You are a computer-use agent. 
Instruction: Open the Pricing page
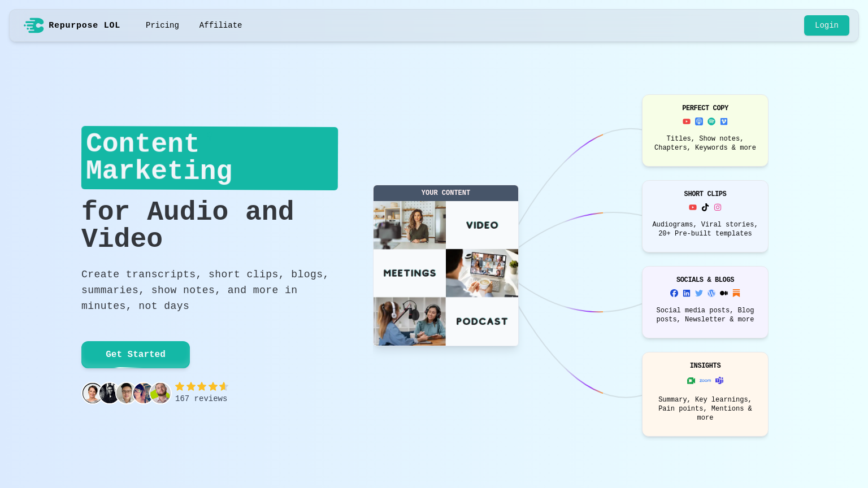tap(162, 25)
